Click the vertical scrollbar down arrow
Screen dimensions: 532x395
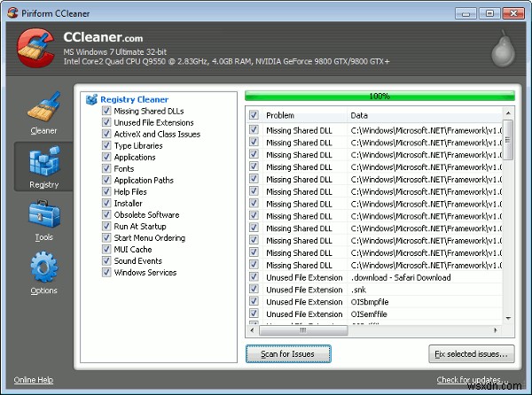(x=508, y=319)
